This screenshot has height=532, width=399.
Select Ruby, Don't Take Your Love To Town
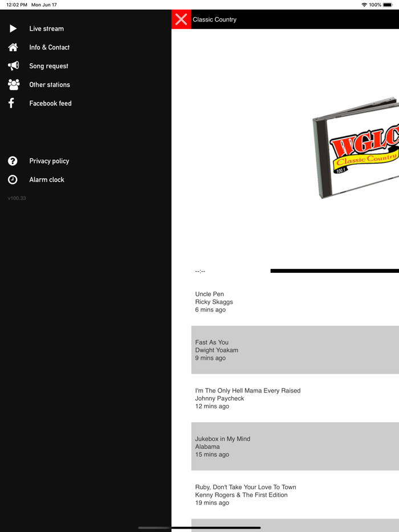[295, 494]
